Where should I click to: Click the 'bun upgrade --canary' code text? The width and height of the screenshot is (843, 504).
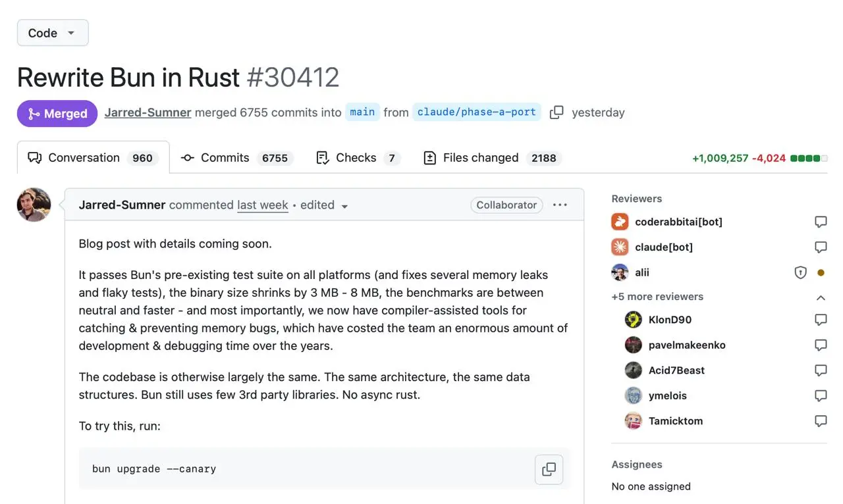154,469
